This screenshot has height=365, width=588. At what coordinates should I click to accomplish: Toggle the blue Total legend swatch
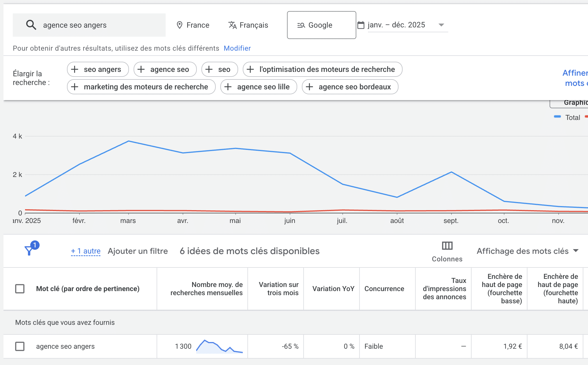pos(557,117)
